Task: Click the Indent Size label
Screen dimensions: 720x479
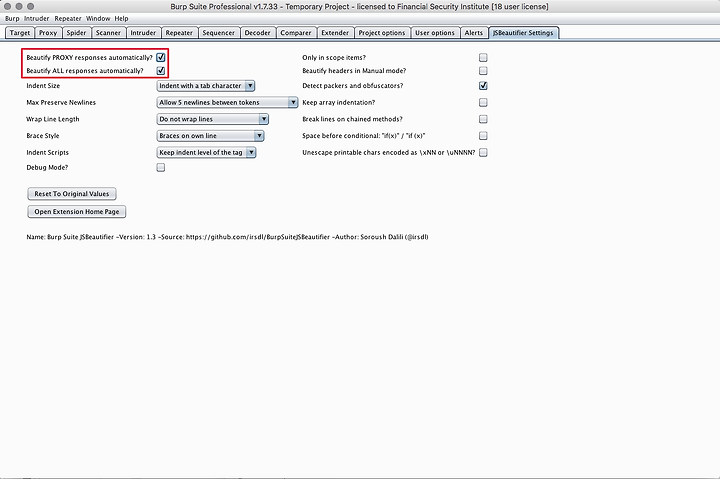Action: point(43,86)
